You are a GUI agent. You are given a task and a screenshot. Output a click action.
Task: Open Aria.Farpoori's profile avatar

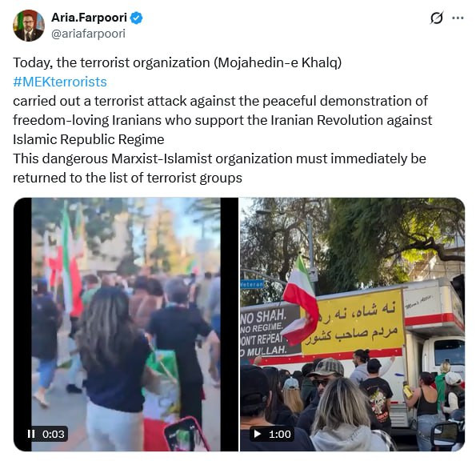[29, 26]
